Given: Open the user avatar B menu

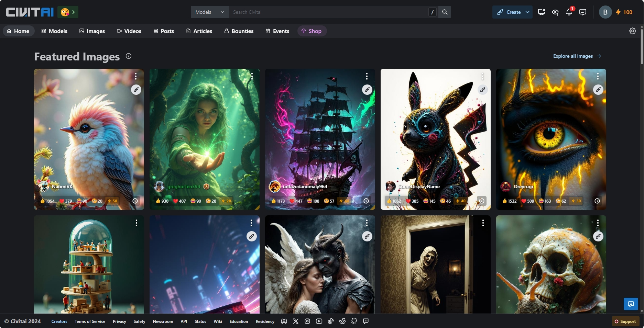Looking at the screenshot, I should 605,12.
